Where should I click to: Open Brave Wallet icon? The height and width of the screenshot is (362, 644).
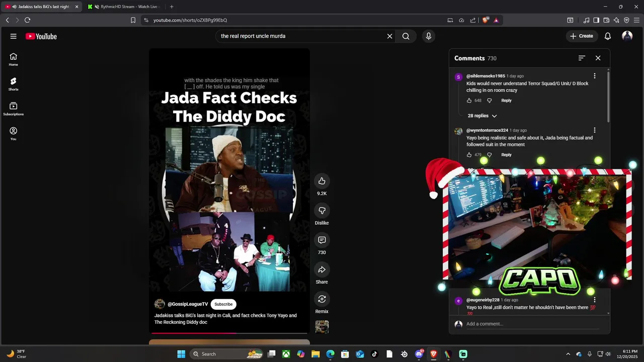pyautogui.click(x=606, y=20)
